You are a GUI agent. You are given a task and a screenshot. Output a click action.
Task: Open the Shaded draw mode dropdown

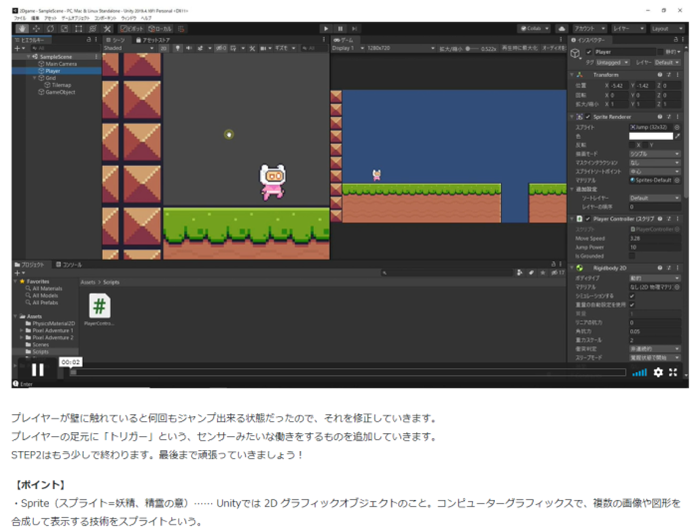click(129, 48)
